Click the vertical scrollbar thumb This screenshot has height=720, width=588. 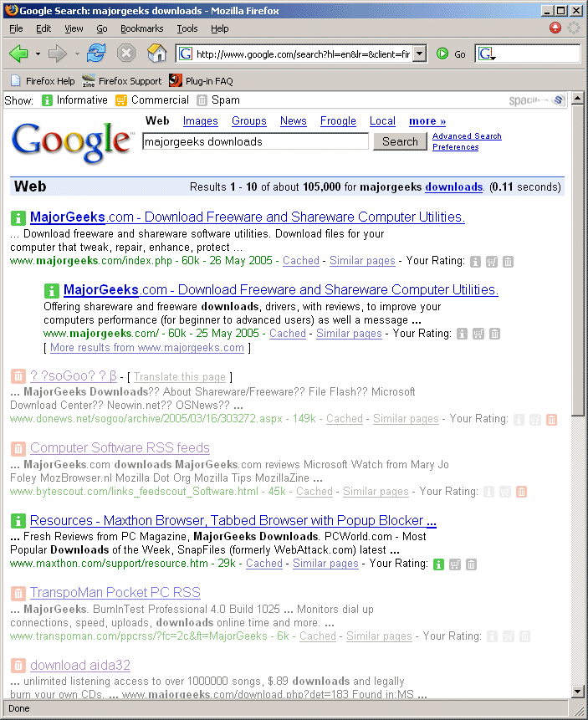578,259
